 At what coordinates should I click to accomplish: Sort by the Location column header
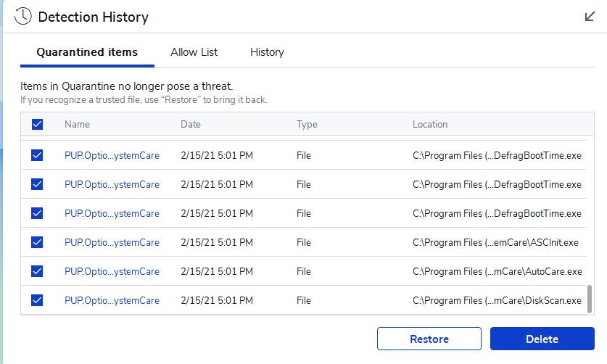(430, 125)
